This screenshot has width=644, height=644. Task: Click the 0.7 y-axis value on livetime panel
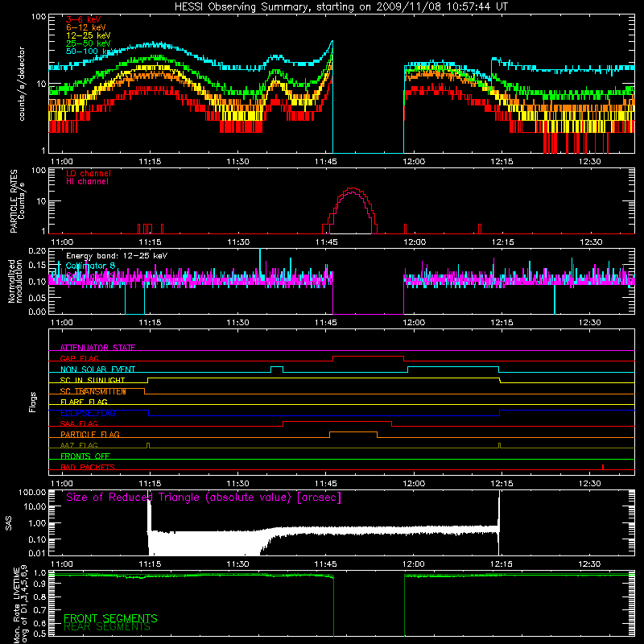39,609
